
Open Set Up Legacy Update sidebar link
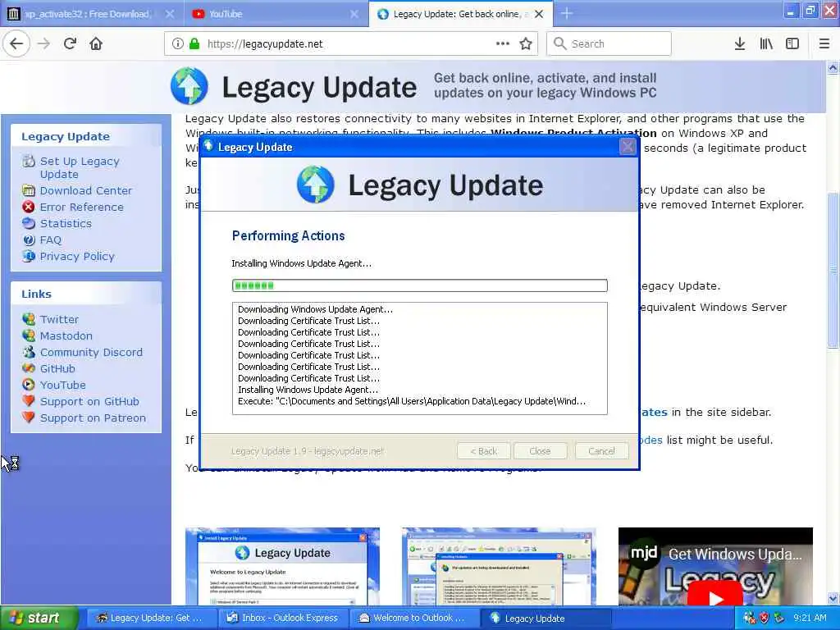[80, 167]
